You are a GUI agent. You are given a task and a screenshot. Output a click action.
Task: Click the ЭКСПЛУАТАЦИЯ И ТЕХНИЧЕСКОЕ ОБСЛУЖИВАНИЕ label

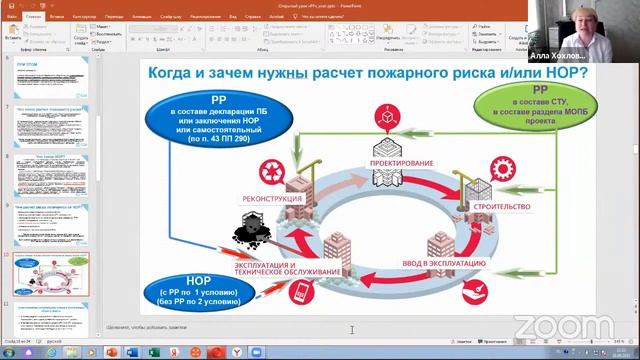[287, 269]
